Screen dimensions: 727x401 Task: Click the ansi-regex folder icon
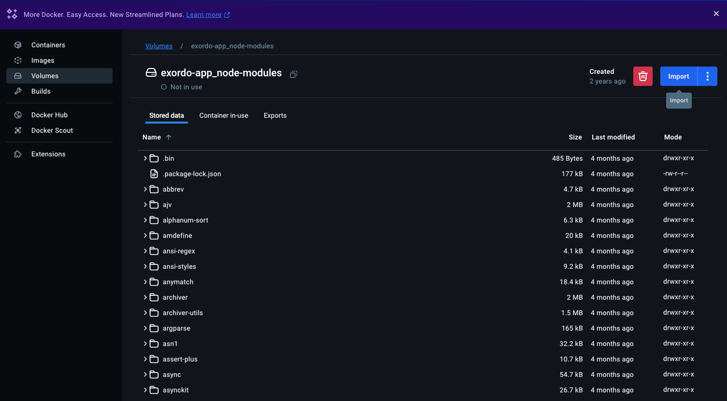click(x=154, y=251)
